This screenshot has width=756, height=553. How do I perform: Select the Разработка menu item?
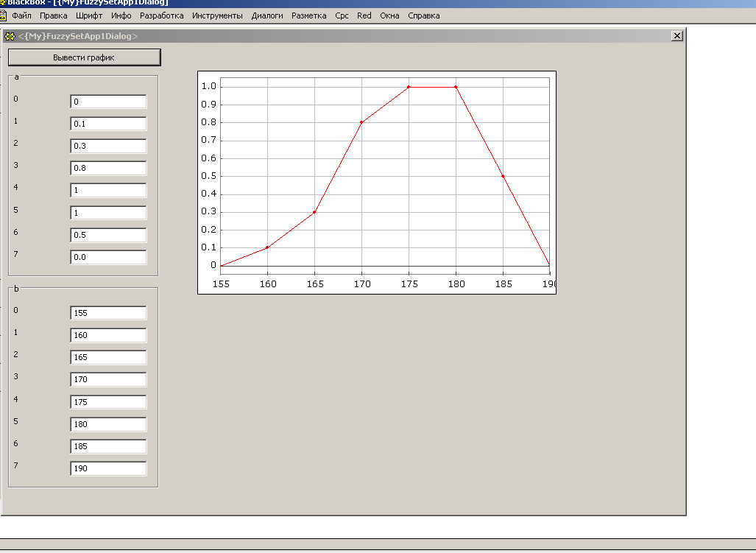tap(161, 15)
